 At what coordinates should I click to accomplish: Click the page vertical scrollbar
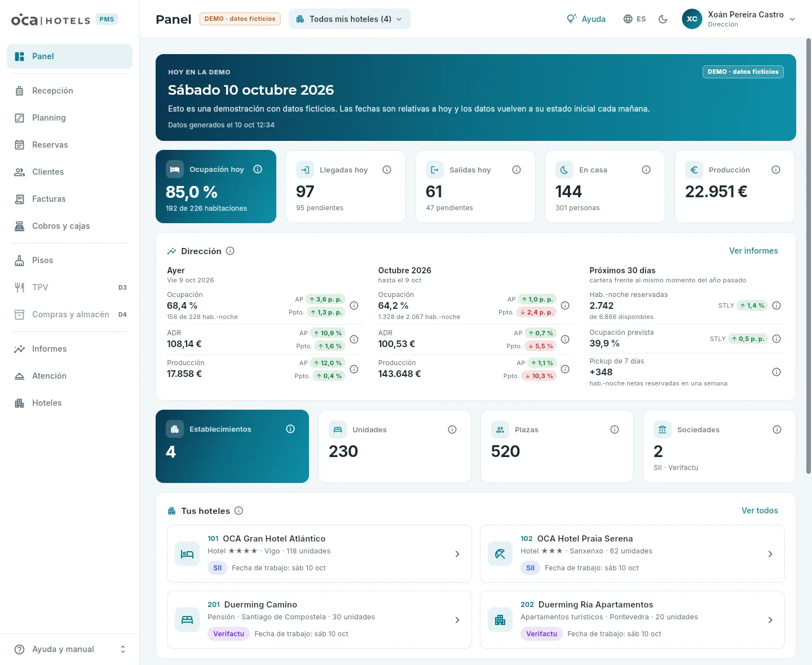(809, 256)
